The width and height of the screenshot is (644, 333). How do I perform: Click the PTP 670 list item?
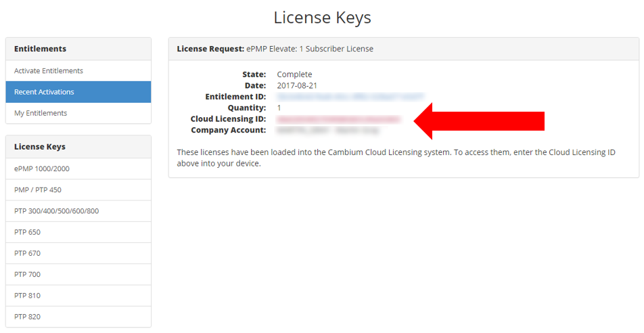[x=28, y=253]
